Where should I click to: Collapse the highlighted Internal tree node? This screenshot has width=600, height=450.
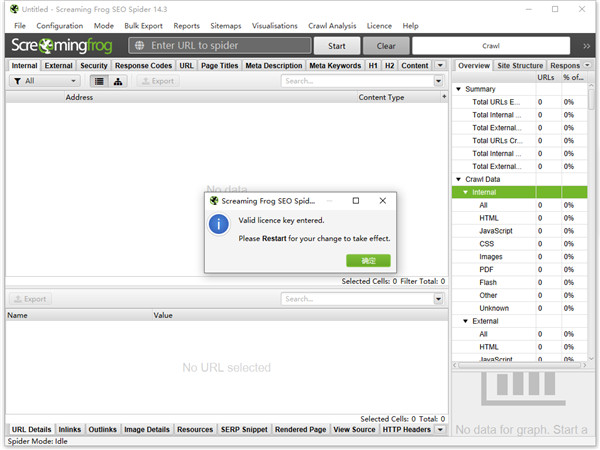(466, 192)
